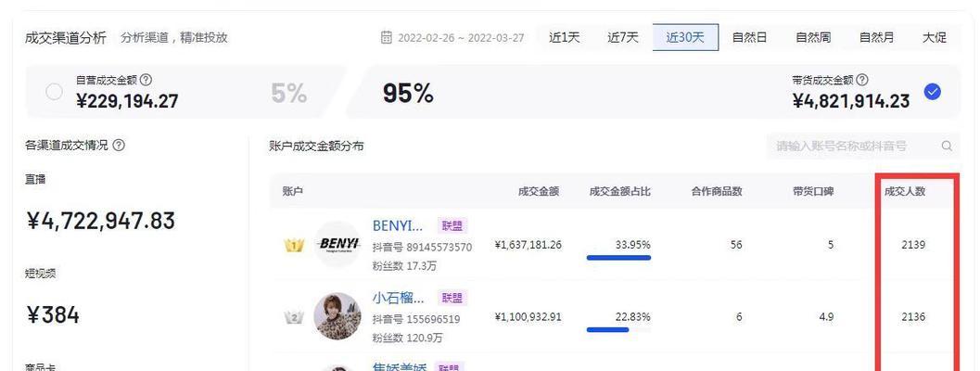This screenshot has height=371, width=980.
Task: Click the 小石榴 avatar thumbnail
Action: [337, 316]
